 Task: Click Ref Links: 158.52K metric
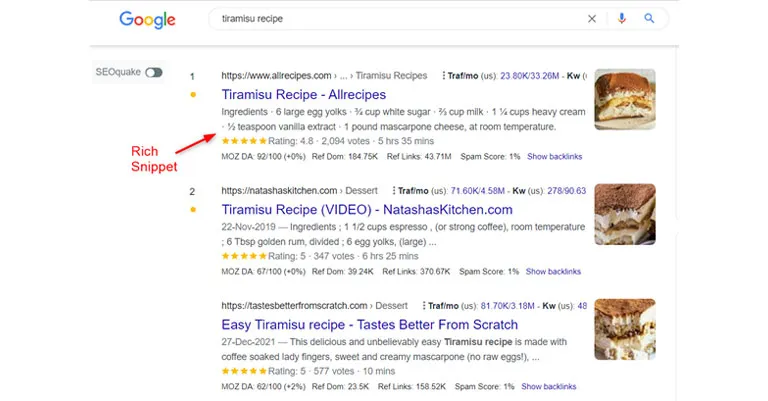pos(412,387)
